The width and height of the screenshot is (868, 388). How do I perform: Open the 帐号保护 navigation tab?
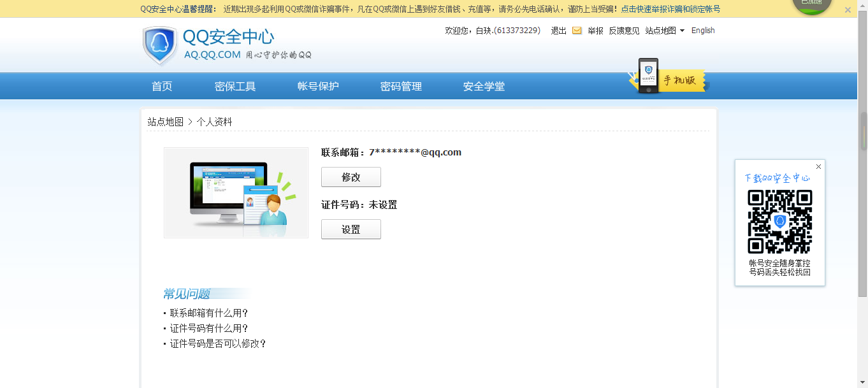coord(318,87)
